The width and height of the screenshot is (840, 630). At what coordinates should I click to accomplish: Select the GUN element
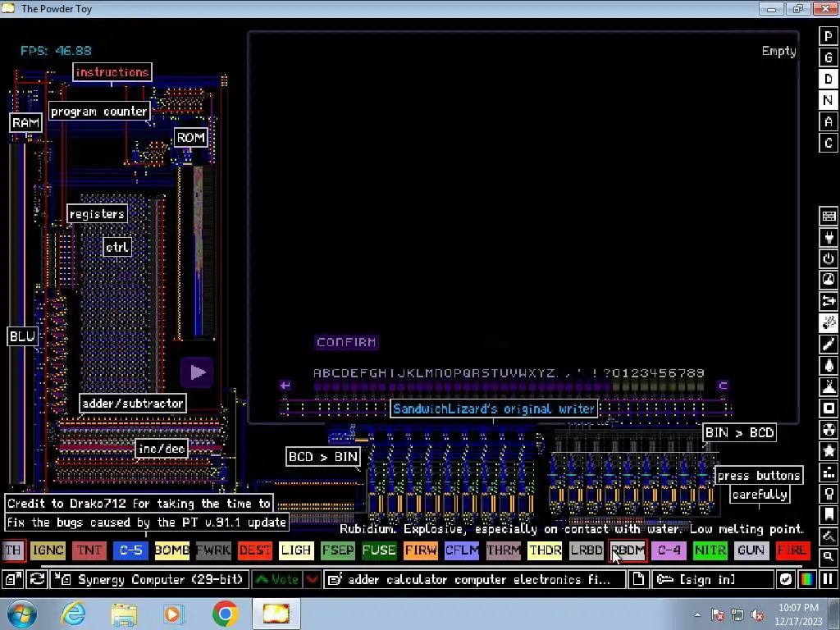[x=751, y=550]
